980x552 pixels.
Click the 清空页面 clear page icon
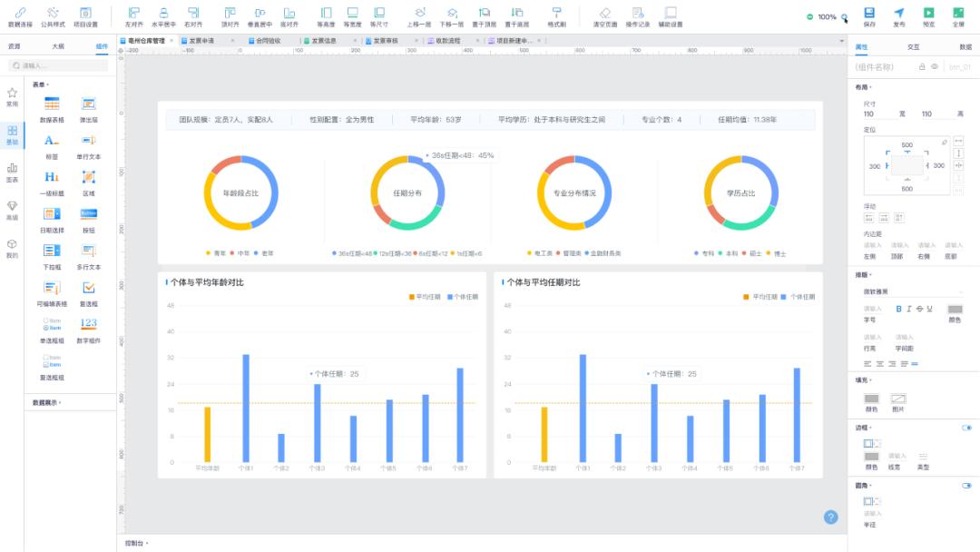[x=605, y=13]
